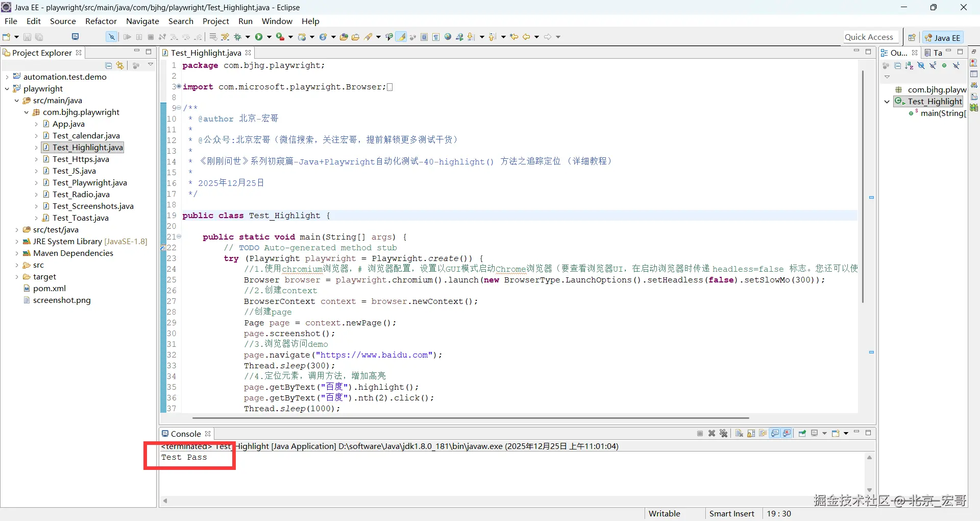This screenshot has height=521, width=980.
Task: Expand the automation.test.demo project
Action: tap(7, 77)
